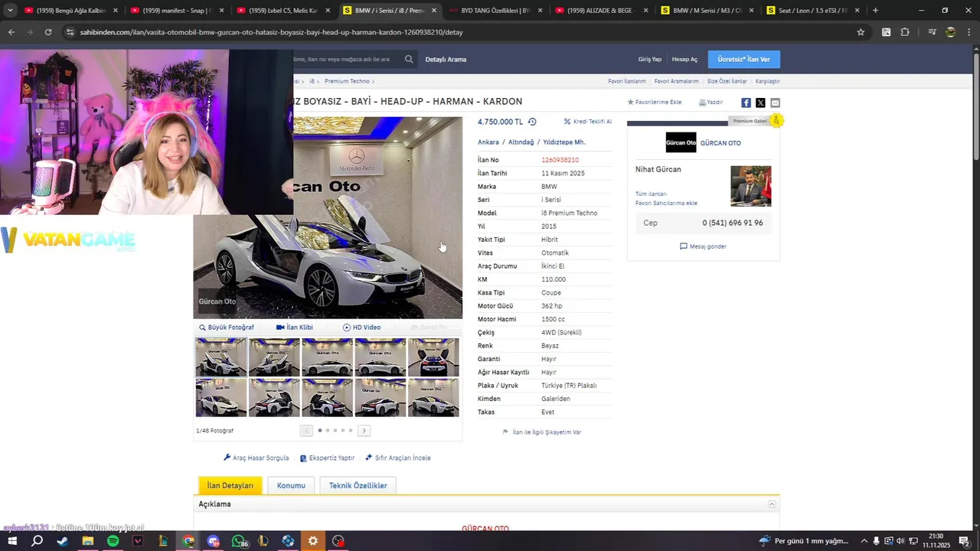The height and width of the screenshot is (551, 980).
Task: Select the fifth photo page dot
Action: 351,430
